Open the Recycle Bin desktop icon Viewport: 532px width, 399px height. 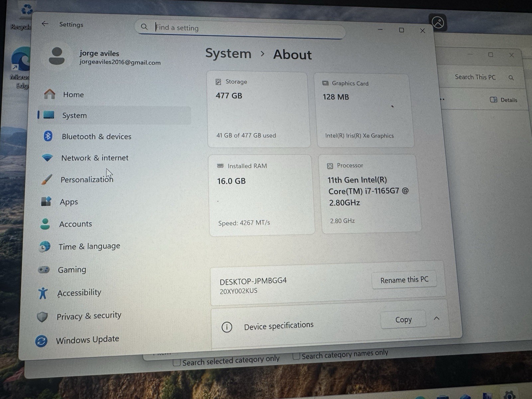click(x=23, y=17)
